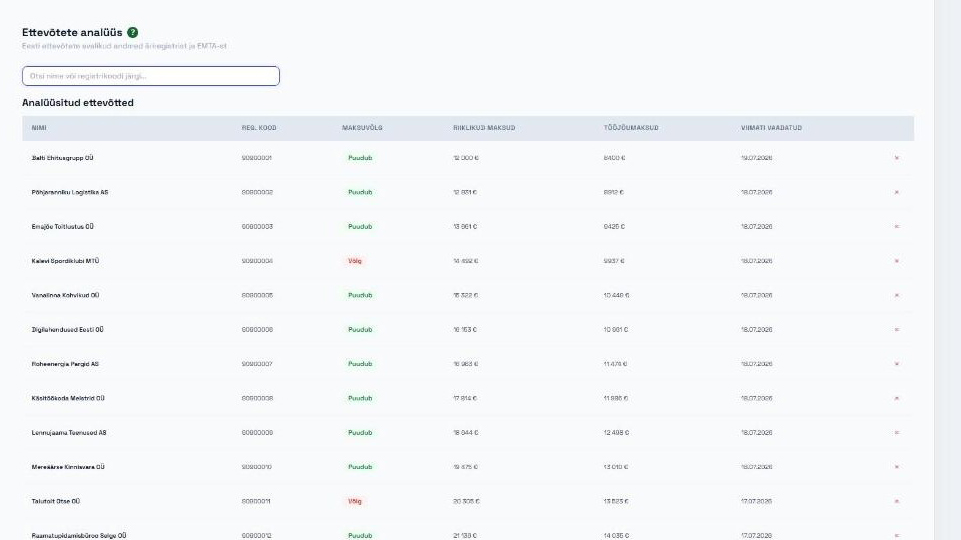The height and width of the screenshot is (540, 961).
Task: Open Vanalinna Kohvikud OÜ from the list
Action: tap(65, 295)
